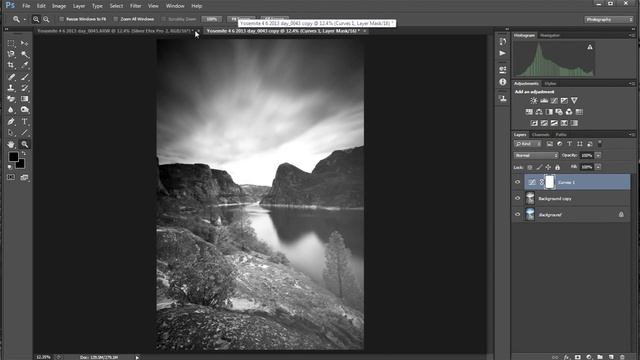The height and width of the screenshot is (360, 640).
Task: Select the Clone Stamp tool
Action: (11, 88)
